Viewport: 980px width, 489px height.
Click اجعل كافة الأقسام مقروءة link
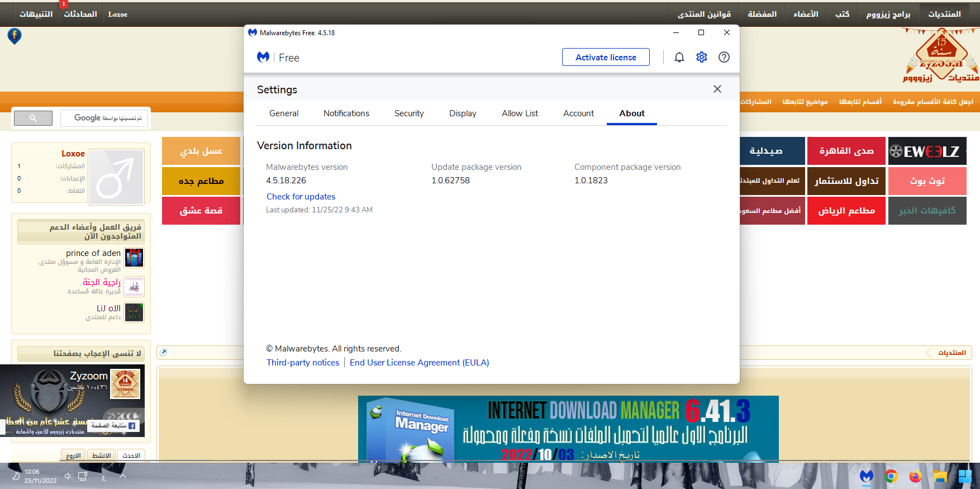[933, 102]
